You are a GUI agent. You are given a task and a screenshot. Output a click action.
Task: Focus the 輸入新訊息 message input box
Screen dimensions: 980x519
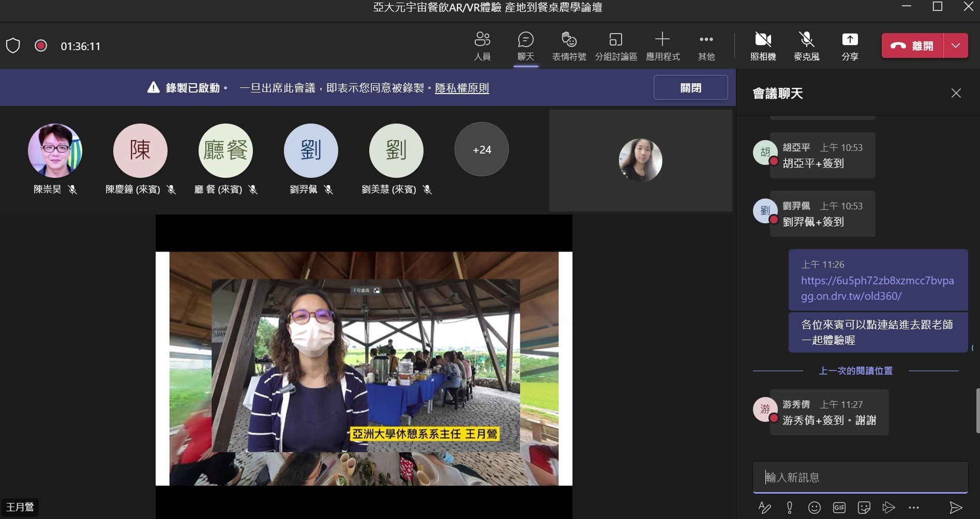[x=860, y=477]
